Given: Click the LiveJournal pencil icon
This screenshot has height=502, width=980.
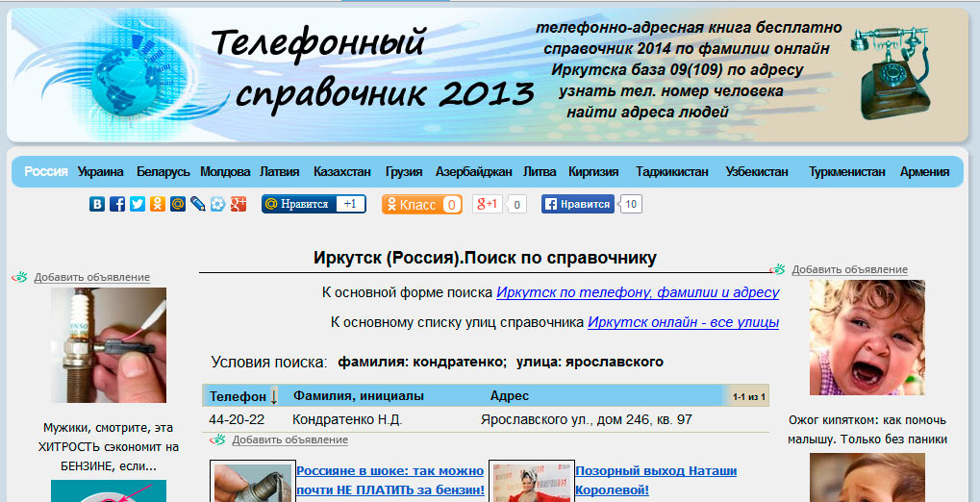Looking at the screenshot, I should (198, 204).
